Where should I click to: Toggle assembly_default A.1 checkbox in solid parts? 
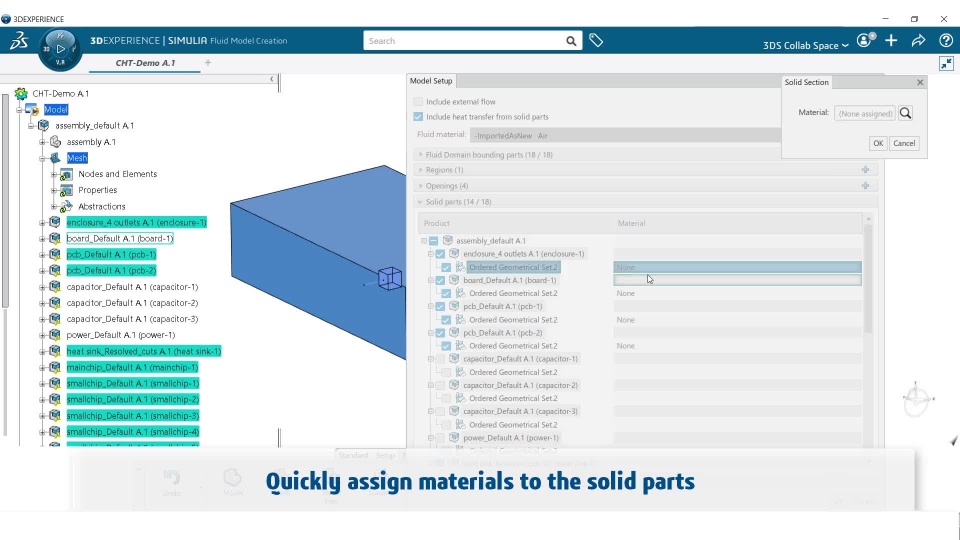(x=433, y=241)
